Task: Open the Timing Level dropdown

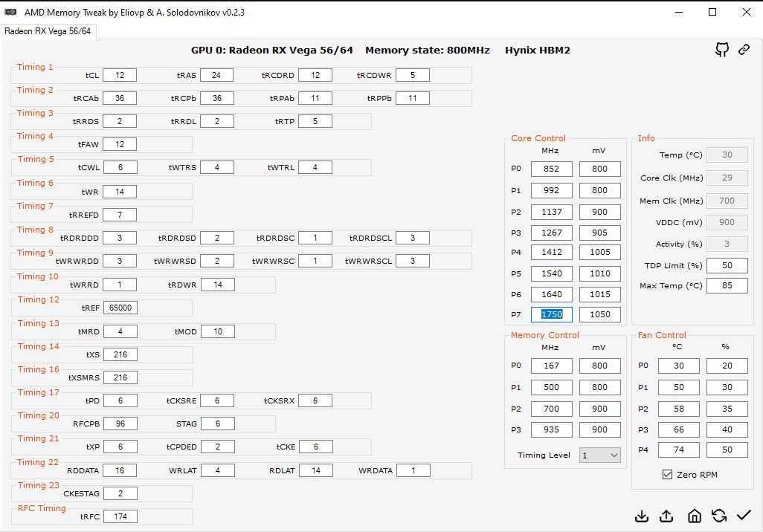Action: point(599,455)
